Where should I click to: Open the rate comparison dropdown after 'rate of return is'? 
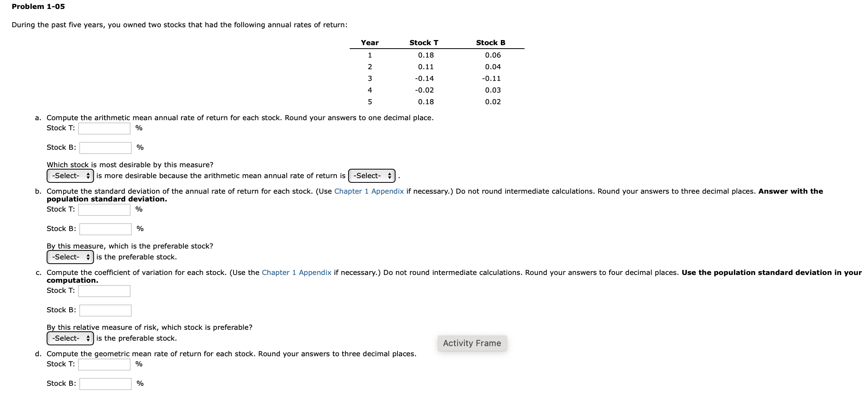pos(371,175)
